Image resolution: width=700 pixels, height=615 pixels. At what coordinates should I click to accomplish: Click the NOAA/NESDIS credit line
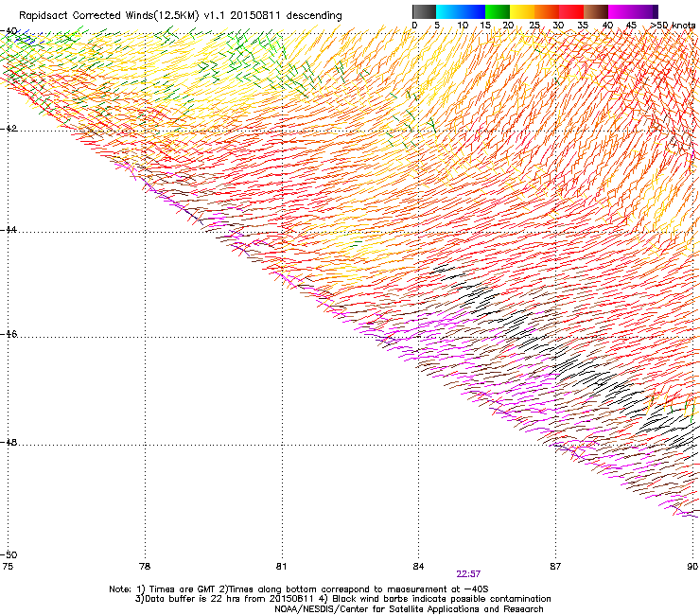click(x=409, y=609)
